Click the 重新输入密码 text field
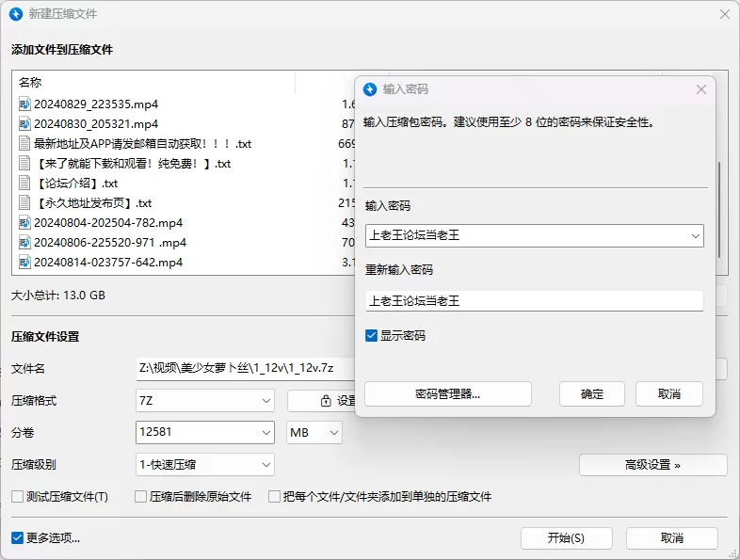740x560 pixels. coord(534,301)
